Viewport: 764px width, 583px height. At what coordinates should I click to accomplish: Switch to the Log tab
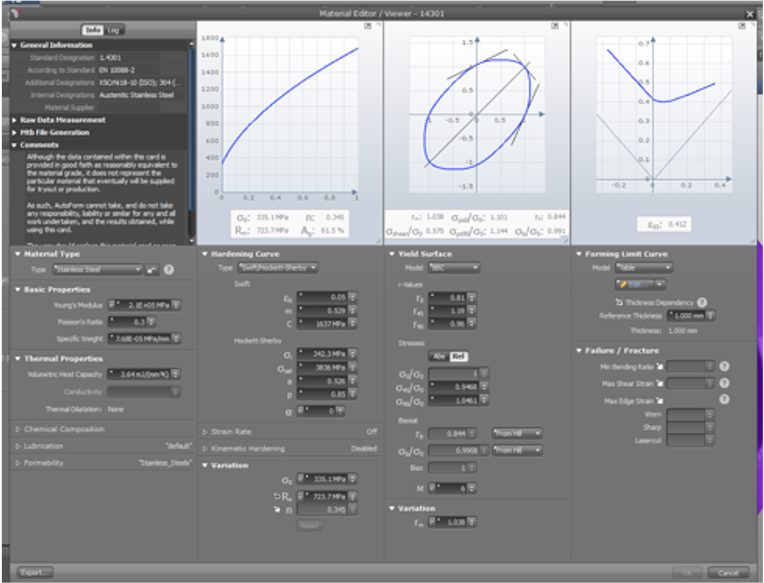pyautogui.click(x=113, y=30)
